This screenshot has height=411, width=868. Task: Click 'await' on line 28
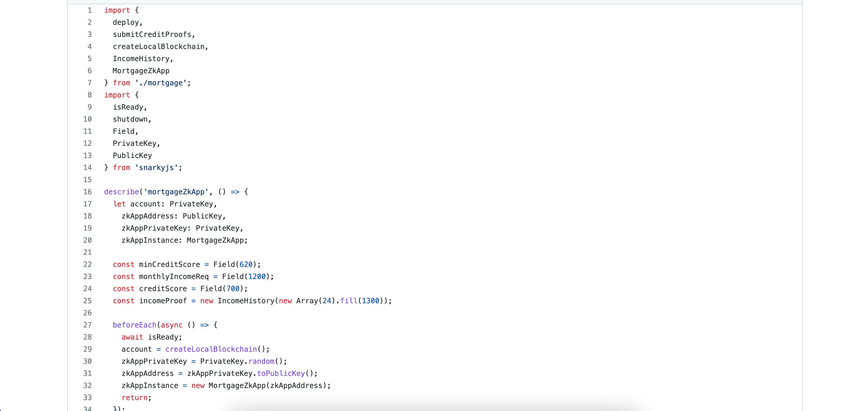click(x=132, y=337)
